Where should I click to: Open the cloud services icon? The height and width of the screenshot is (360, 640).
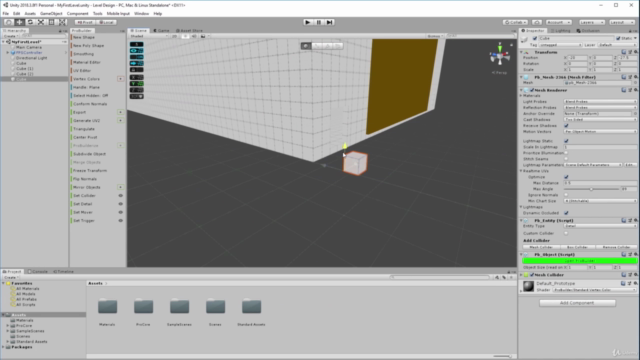[537, 22]
